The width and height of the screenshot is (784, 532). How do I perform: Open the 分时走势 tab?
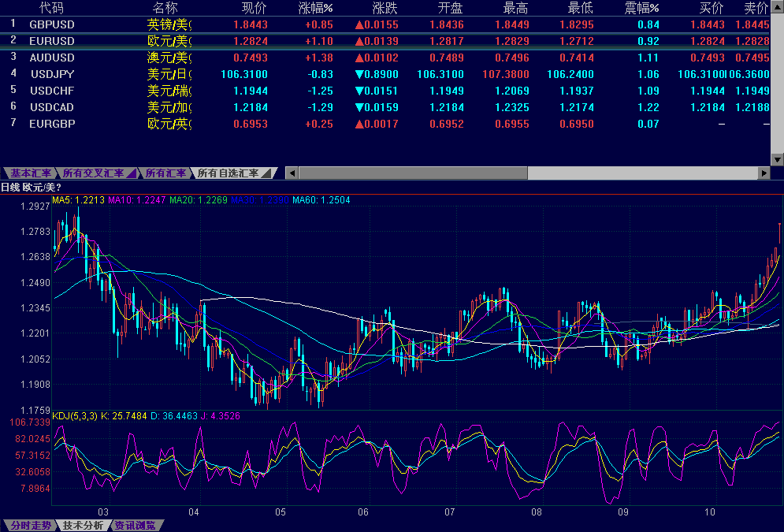pyautogui.click(x=28, y=526)
